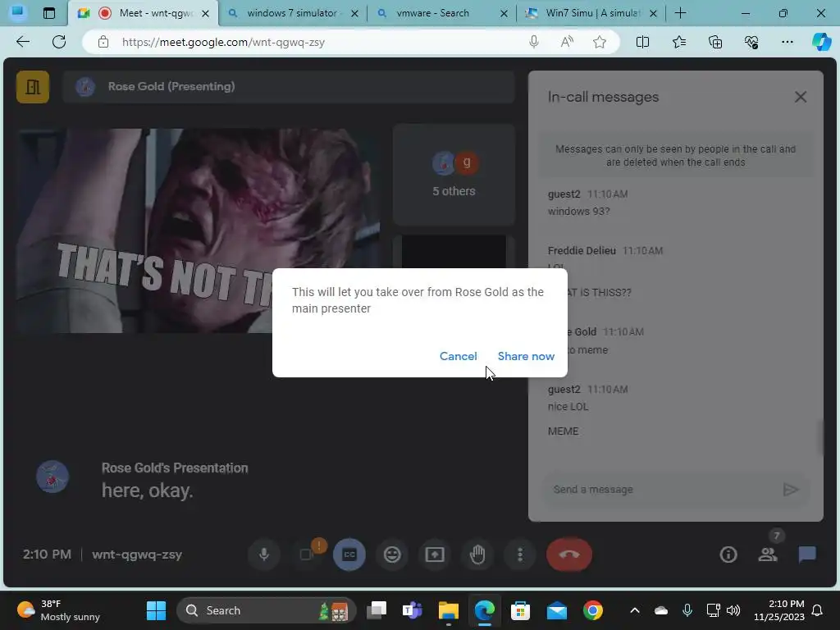This screenshot has height=630, width=840.
Task: Click the system tray volume icon
Action: tap(733, 610)
